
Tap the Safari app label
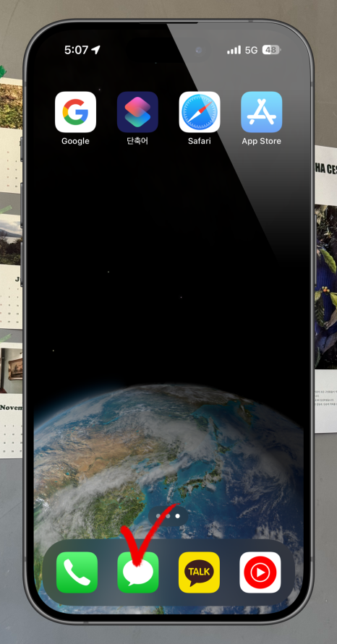[x=200, y=141]
